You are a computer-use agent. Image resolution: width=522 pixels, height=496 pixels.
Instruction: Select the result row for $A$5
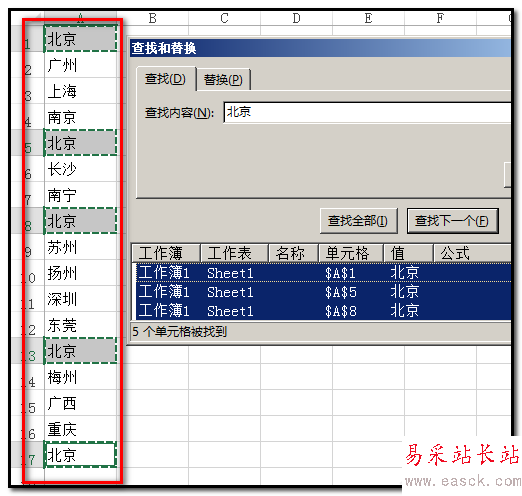coord(323,292)
